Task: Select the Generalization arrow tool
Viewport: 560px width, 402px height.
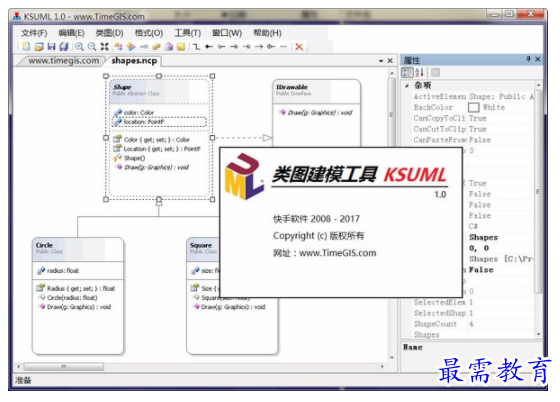Action: [234, 46]
